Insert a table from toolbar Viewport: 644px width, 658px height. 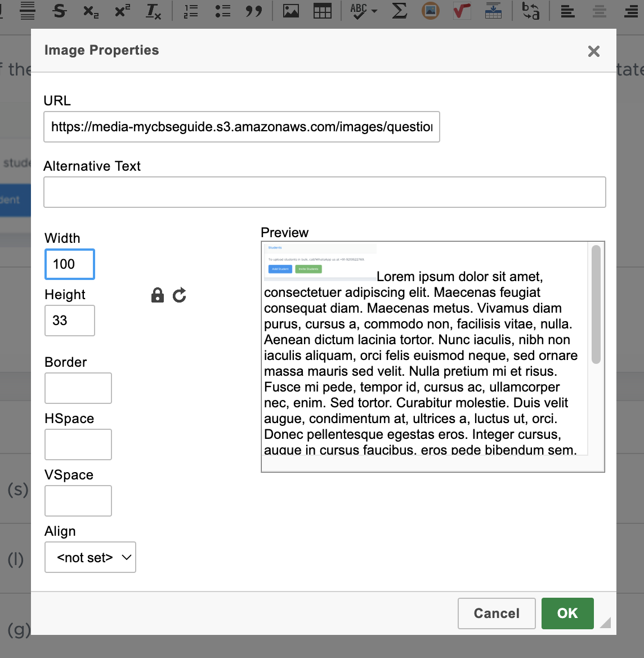323,11
